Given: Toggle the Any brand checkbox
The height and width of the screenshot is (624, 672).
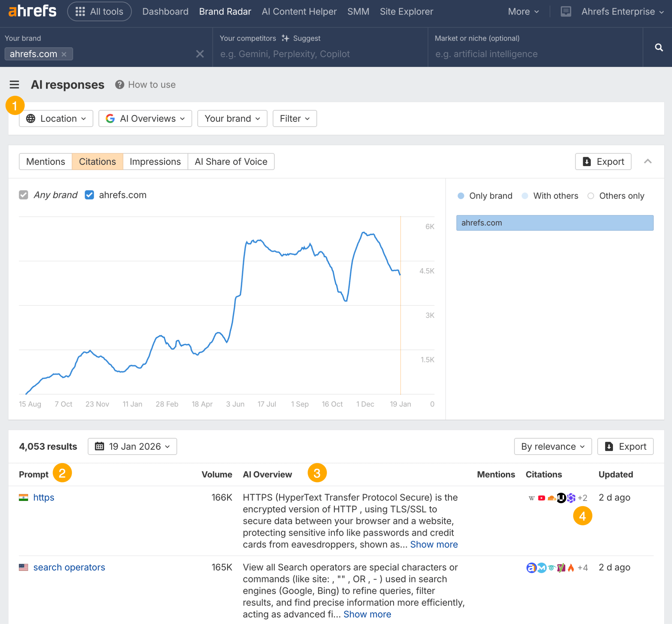Looking at the screenshot, I should (x=24, y=195).
